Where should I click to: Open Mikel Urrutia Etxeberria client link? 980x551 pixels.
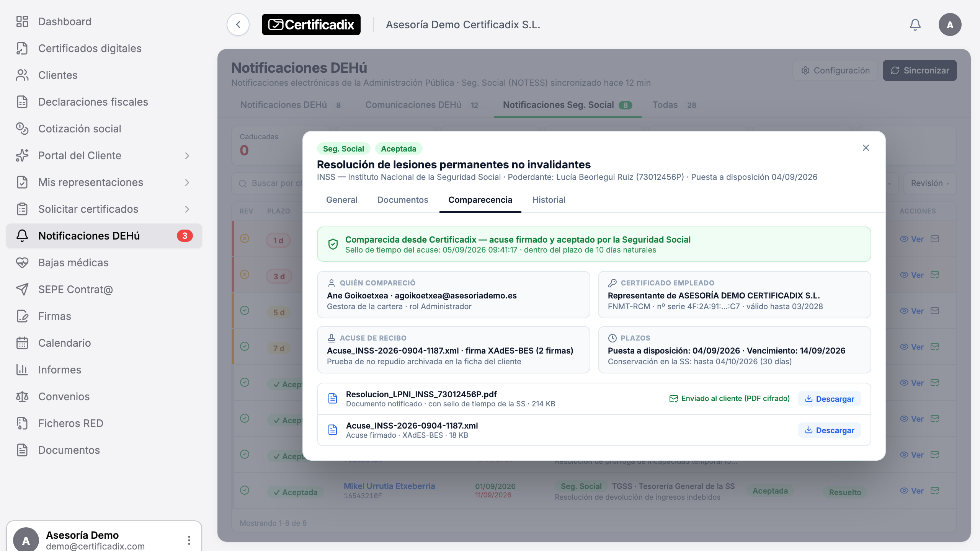(389, 486)
